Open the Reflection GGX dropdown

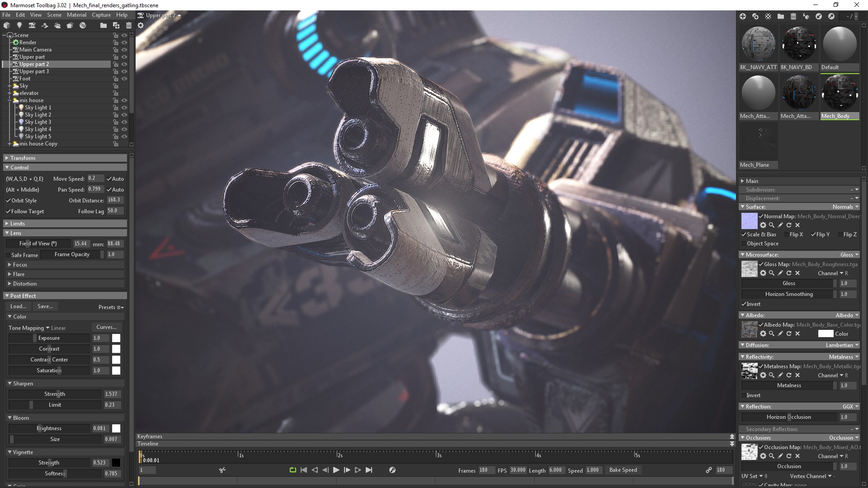coord(850,406)
